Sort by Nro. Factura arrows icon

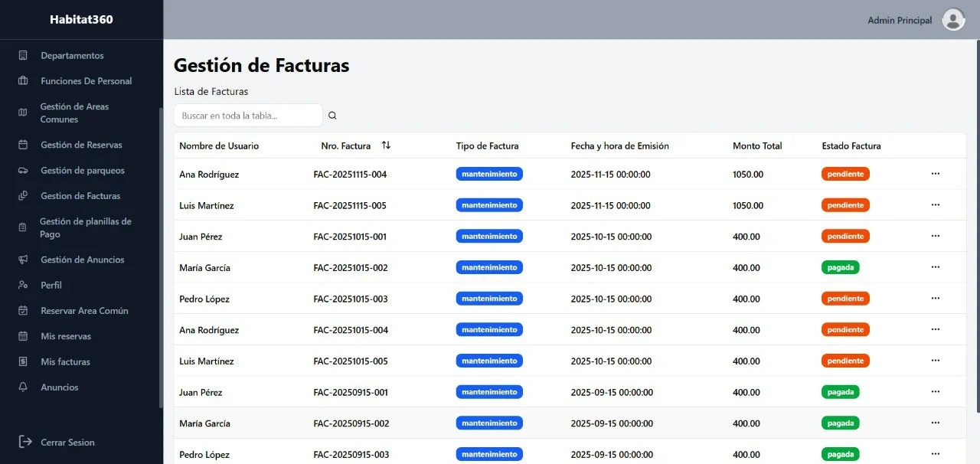(x=386, y=145)
